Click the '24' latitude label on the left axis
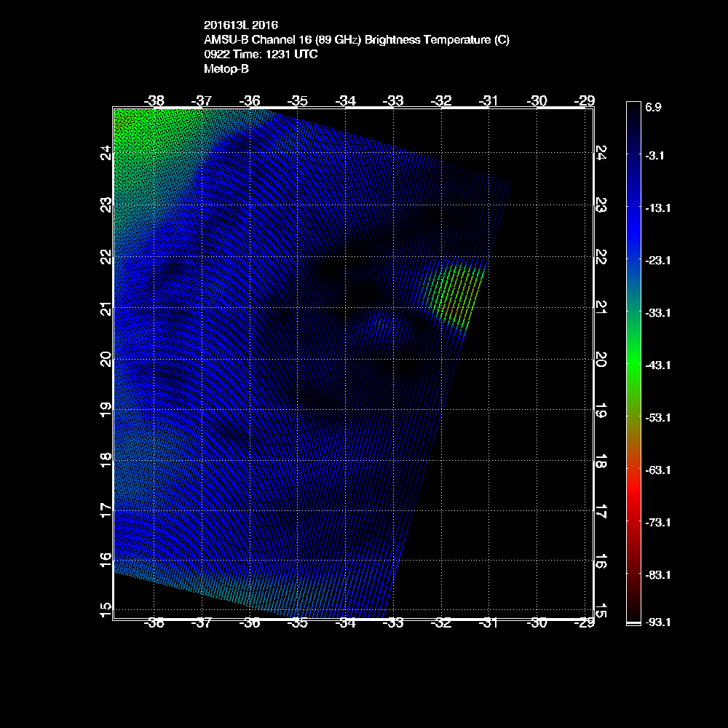 pyautogui.click(x=106, y=152)
